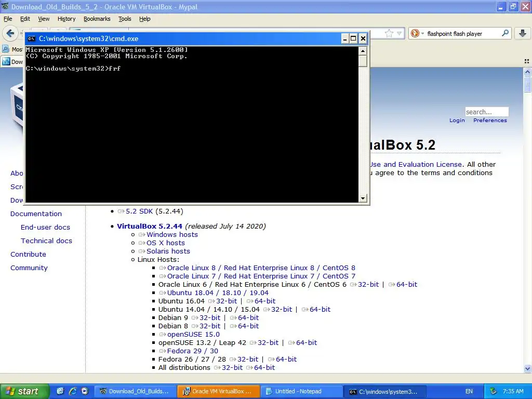
Task: Click the magnifier icon in browser search box
Action: point(505,33)
